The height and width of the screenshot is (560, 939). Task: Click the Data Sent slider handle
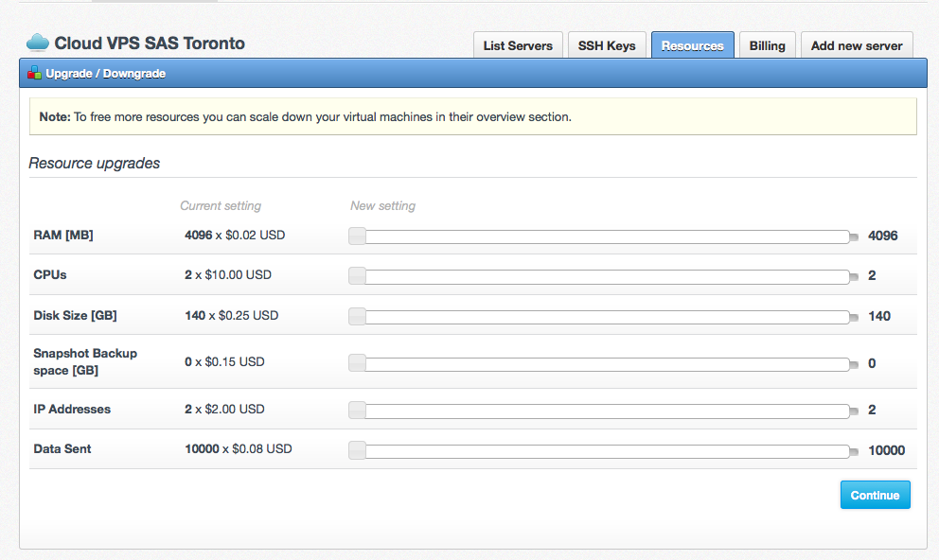(x=358, y=450)
